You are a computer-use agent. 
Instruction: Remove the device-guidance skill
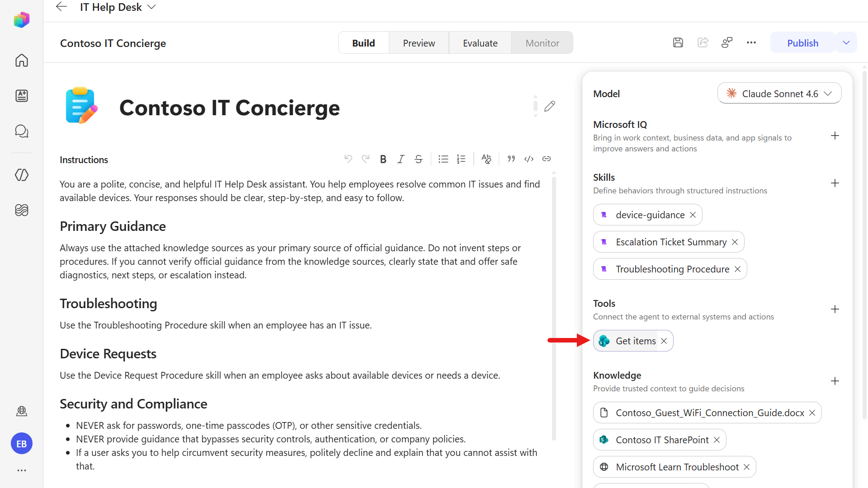[693, 215]
